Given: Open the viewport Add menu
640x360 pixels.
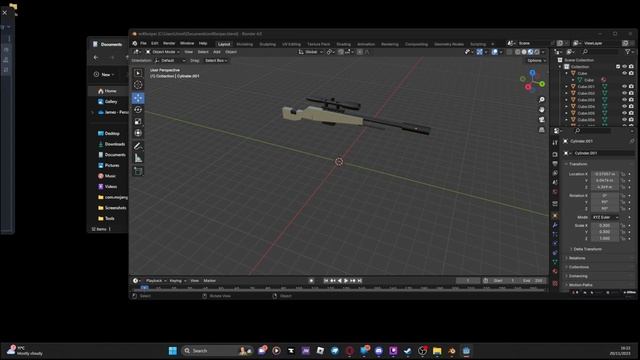Looking at the screenshot, I should [217, 52].
